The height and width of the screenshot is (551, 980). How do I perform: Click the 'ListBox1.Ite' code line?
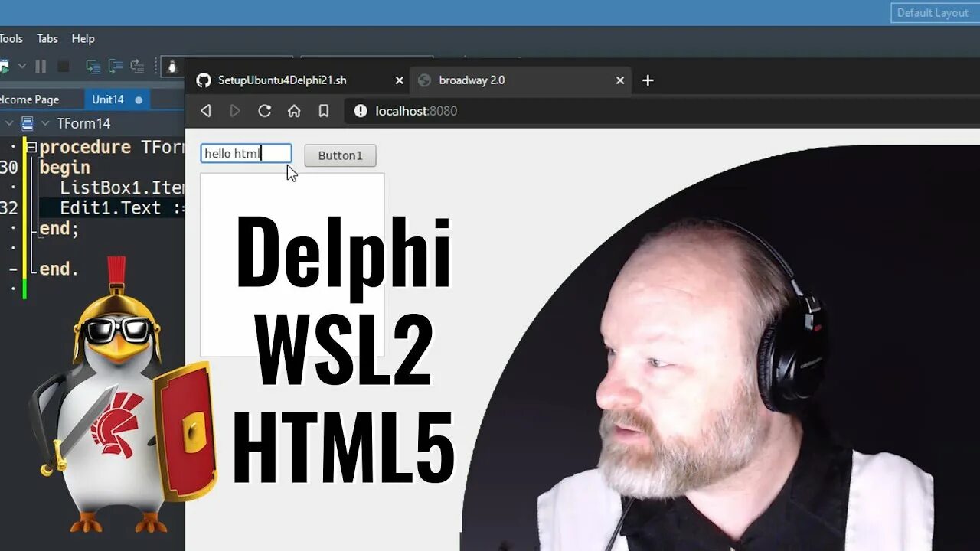122,187
